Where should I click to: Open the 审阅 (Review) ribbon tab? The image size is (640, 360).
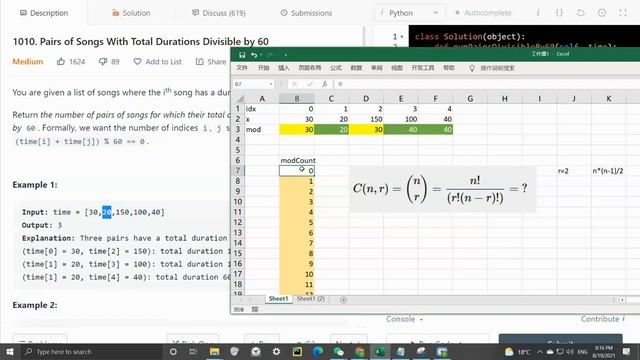377,68
